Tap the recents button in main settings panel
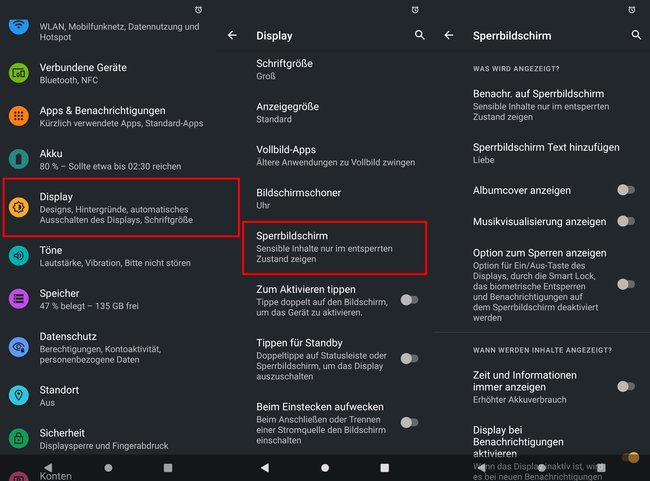Screen dimensions: 650x481 click(x=168, y=468)
